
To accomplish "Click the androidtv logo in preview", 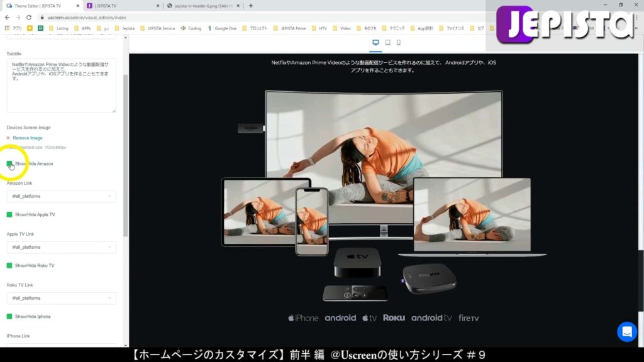I will click(431, 317).
